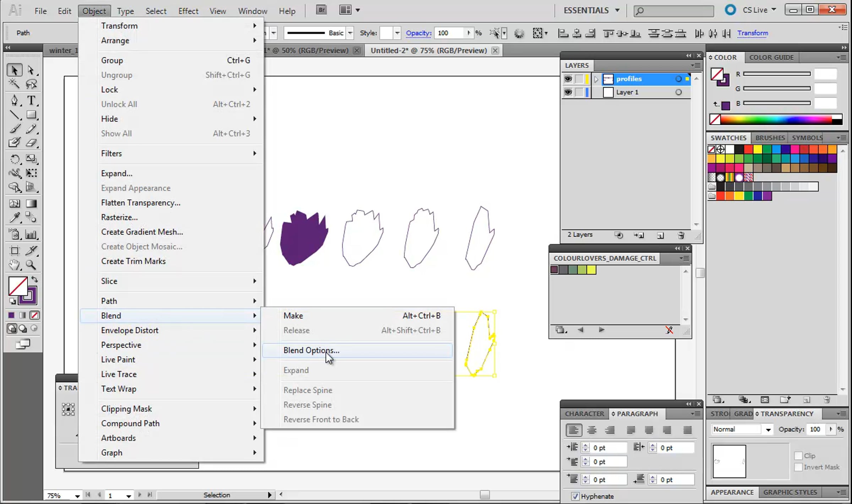852x504 pixels.
Task: Click the Adobe Bridge (Br) icon
Action: tap(321, 10)
